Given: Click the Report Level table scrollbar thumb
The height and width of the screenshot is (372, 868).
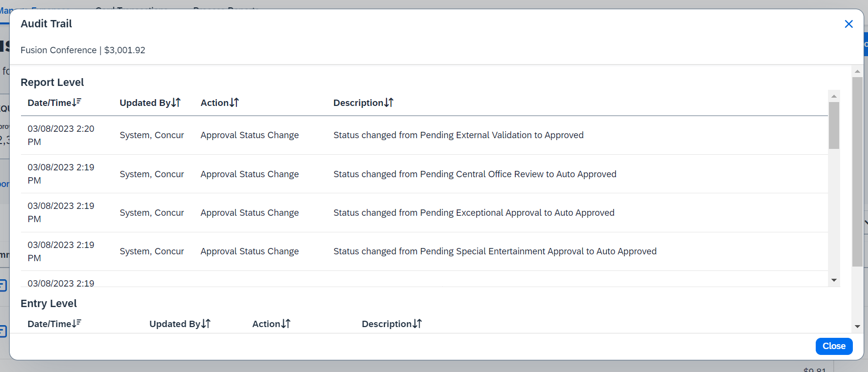Looking at the screenshot, I should pyautogui.click(x=834, y=125).
